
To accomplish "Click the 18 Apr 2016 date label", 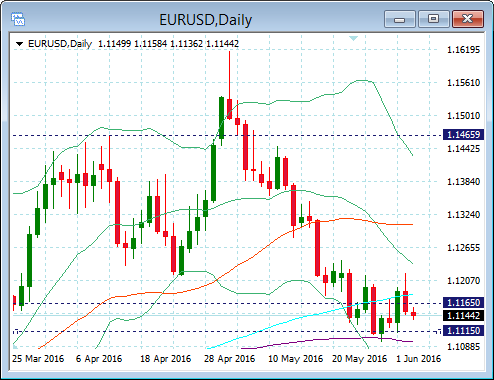I will (165, 359).
